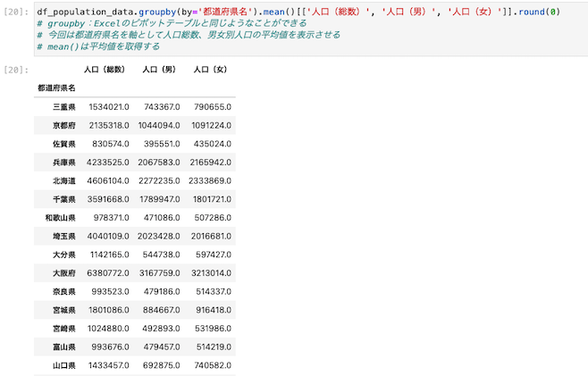
Task: Click the input prompt [20] beside code
Action: [x=16, y=12]
